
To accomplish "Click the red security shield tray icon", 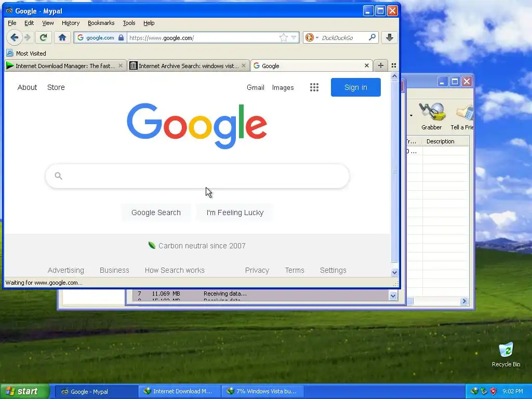I will [x=494, y=391].
